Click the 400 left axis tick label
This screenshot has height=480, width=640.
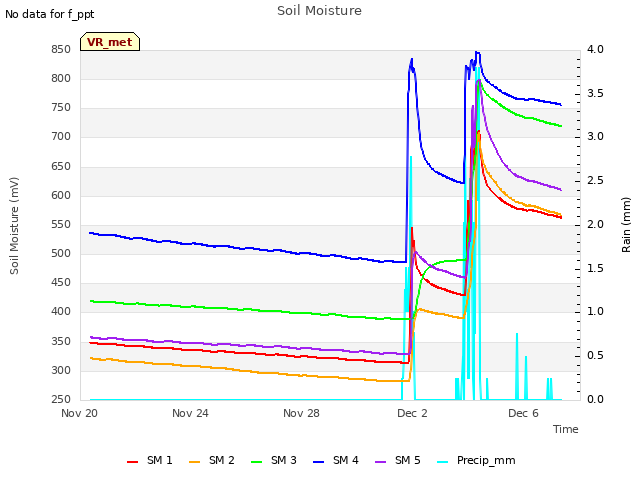[61, 312]
